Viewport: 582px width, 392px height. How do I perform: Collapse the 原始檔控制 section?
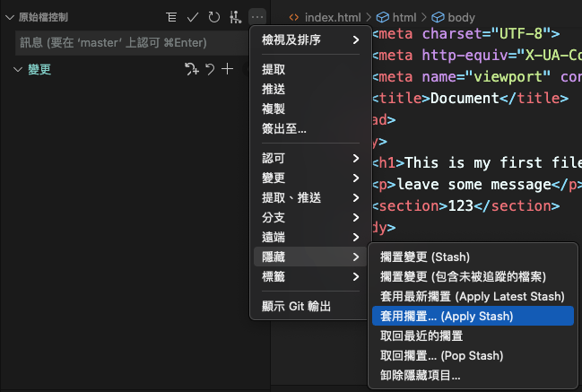(10, 17)
